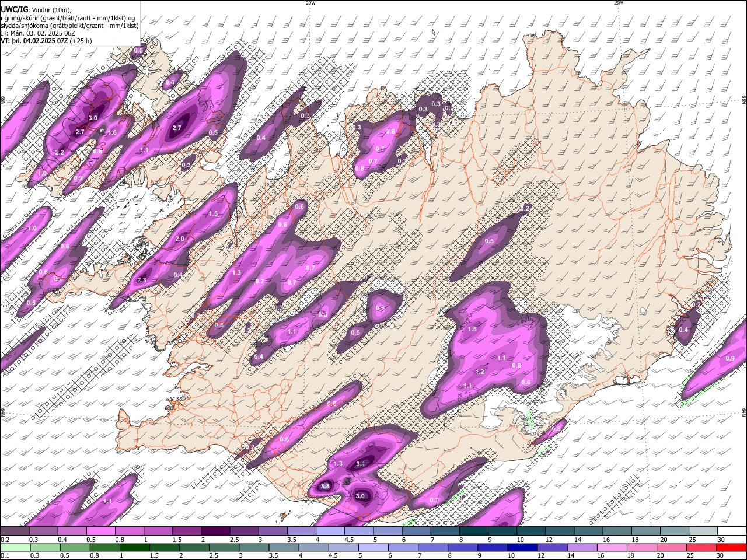This screenshot has height=560, width=747.
Task: Click the 18–20 pink rain legend swatch
Action: [641, 547]
